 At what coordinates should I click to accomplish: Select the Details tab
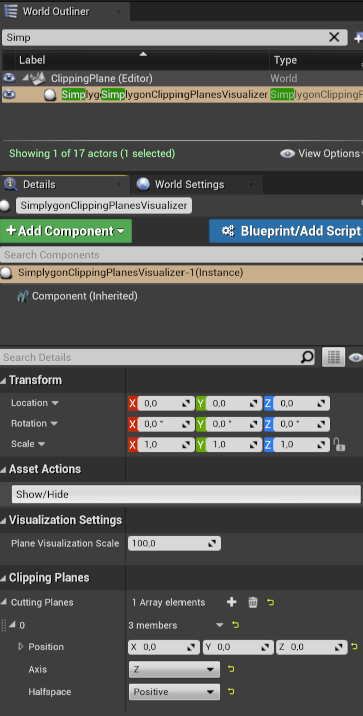click(x=39, y=184)
